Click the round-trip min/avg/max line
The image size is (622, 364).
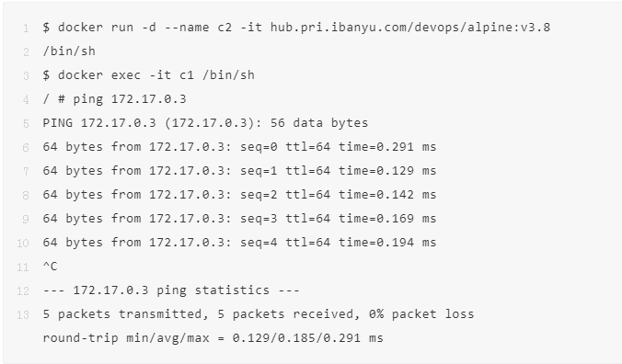[213, 338]
